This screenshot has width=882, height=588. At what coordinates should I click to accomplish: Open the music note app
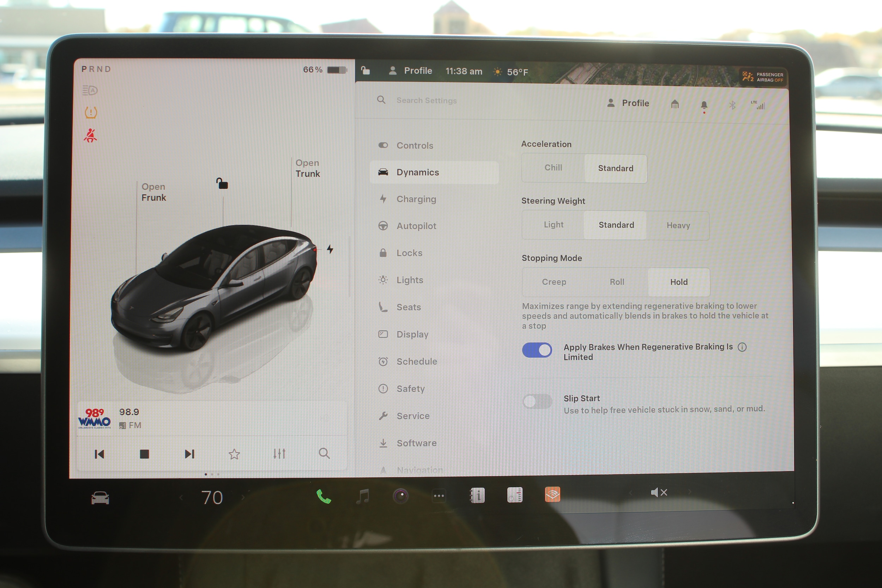click(362, 497)
